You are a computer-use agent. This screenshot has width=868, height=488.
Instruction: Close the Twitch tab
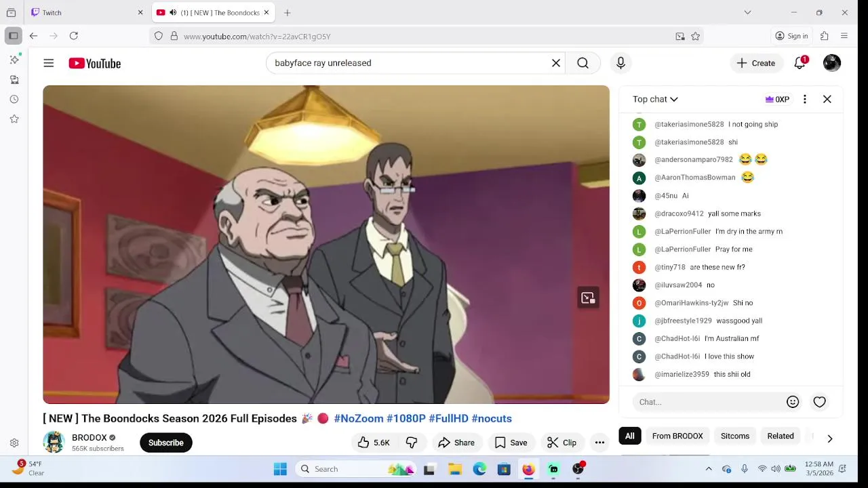(140, 12)
